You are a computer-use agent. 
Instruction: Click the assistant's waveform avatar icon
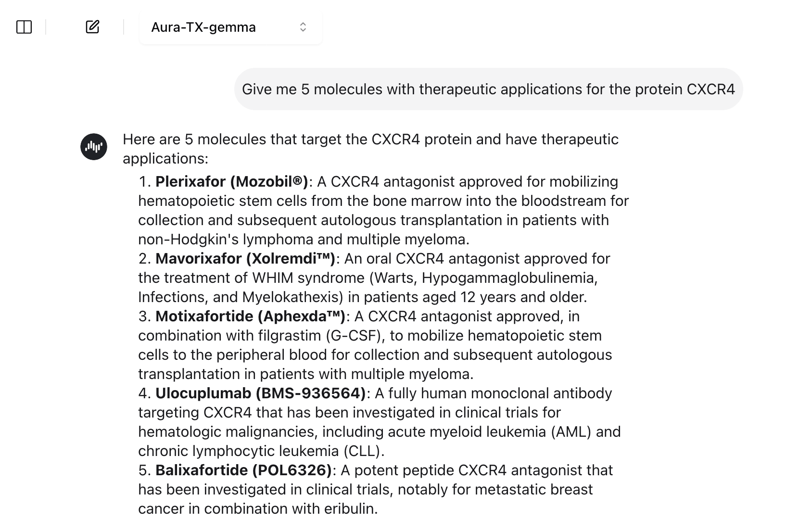(x=94, y=147)
